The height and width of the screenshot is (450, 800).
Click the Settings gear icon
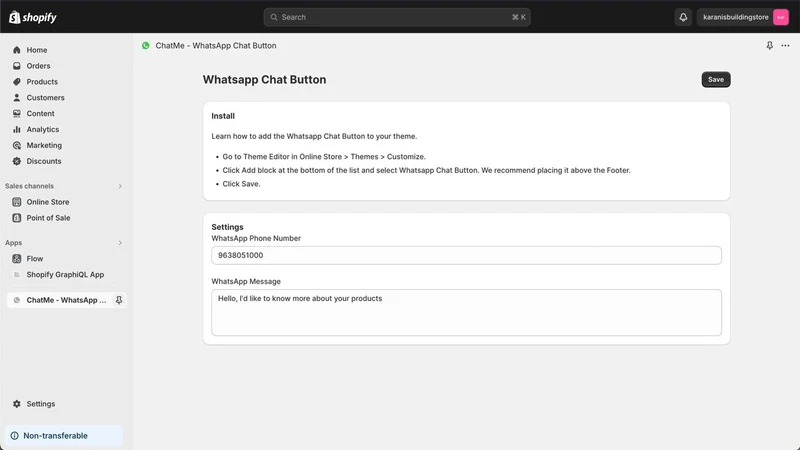pos(17,404)
